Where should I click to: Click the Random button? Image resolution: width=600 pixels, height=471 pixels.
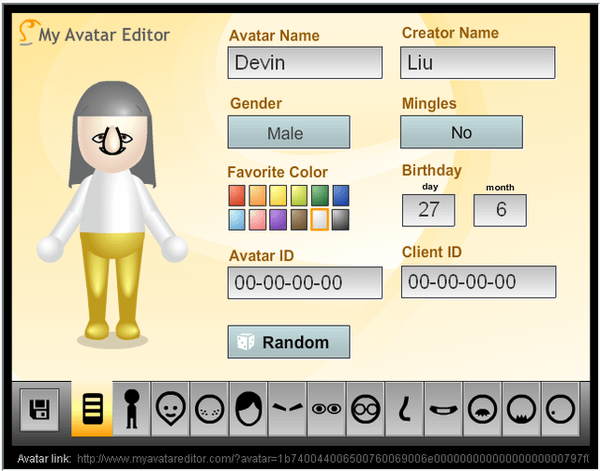pos(289,342)
